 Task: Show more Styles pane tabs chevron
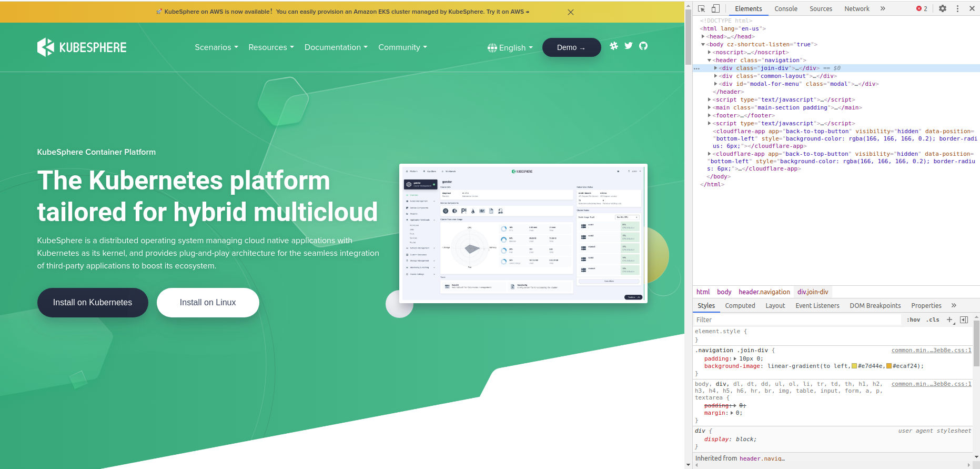954,305
